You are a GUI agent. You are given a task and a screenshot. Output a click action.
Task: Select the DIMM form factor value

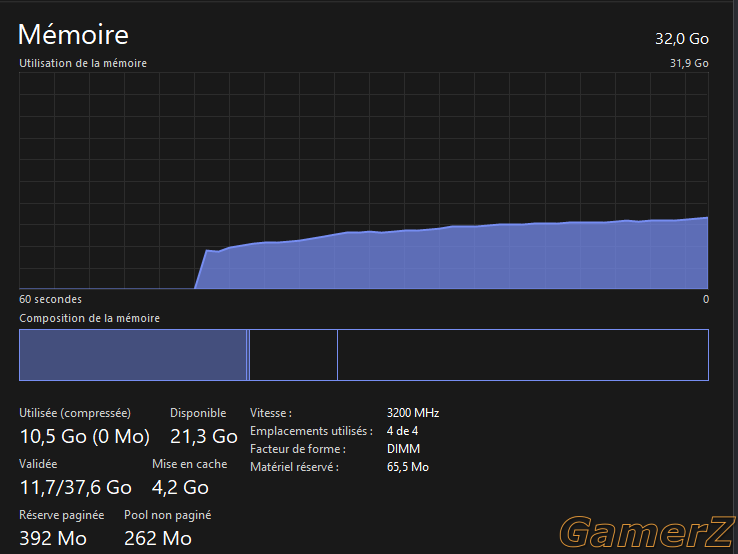[x=403, y=449]
